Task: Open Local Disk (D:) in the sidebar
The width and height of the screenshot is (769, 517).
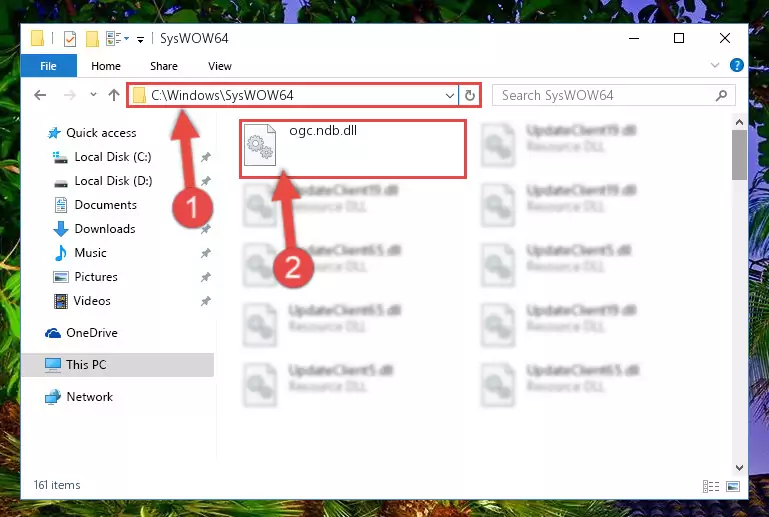Action: pos(113,181)
